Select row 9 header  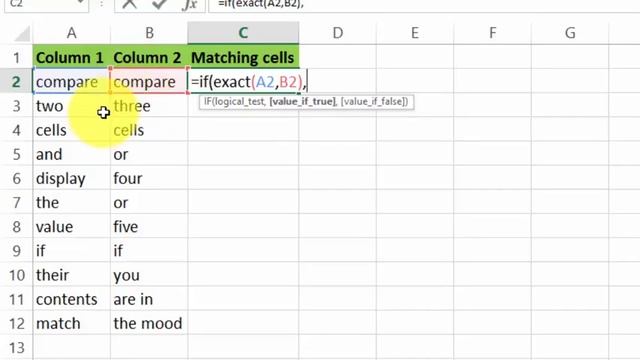(16, 251)
